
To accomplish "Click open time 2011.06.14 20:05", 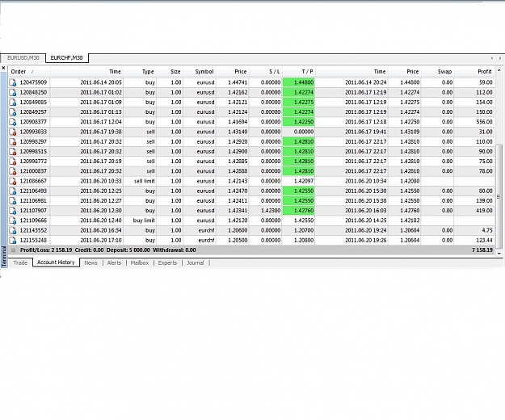I will coord(101,82).
